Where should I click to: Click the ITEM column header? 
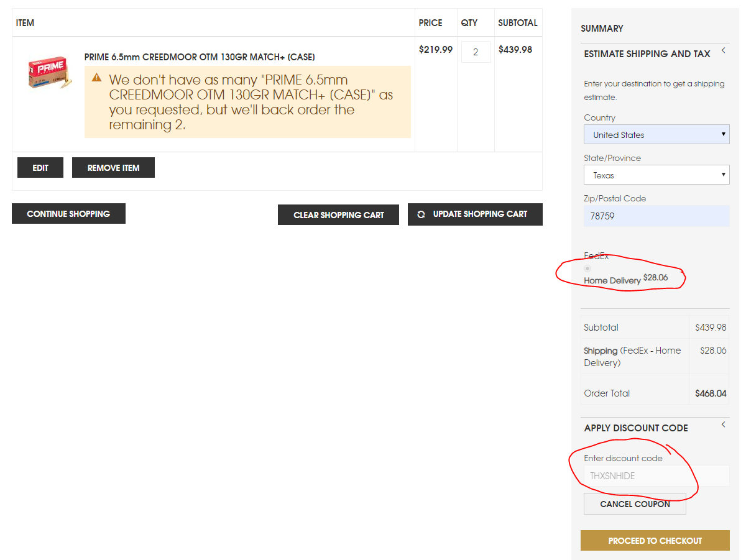[x=25, y=23]
